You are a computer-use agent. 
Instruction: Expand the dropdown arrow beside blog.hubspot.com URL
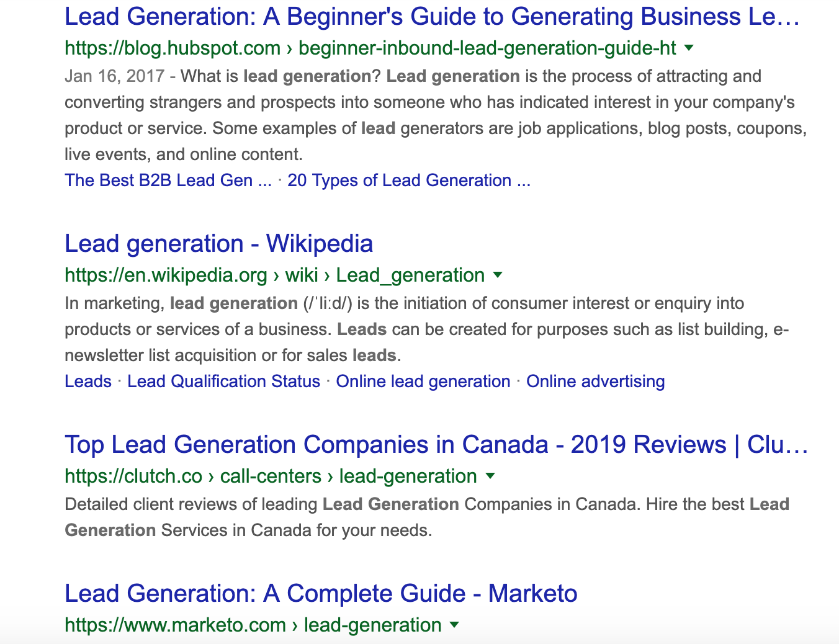(x=688, y=48)
